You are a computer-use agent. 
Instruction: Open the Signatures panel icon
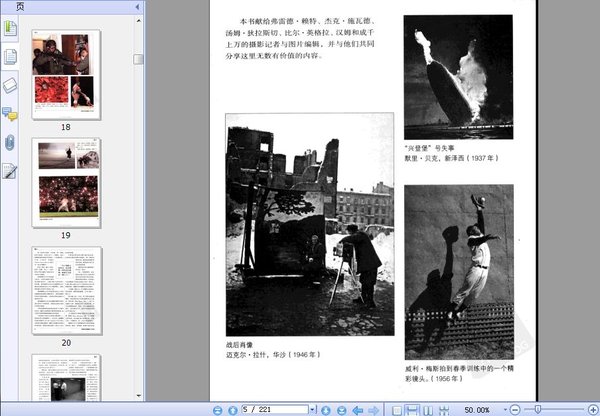(10, 171)
